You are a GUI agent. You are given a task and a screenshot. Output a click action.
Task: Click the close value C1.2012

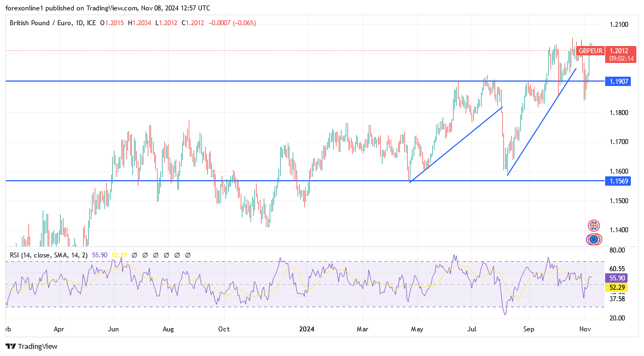pos(193,23)
